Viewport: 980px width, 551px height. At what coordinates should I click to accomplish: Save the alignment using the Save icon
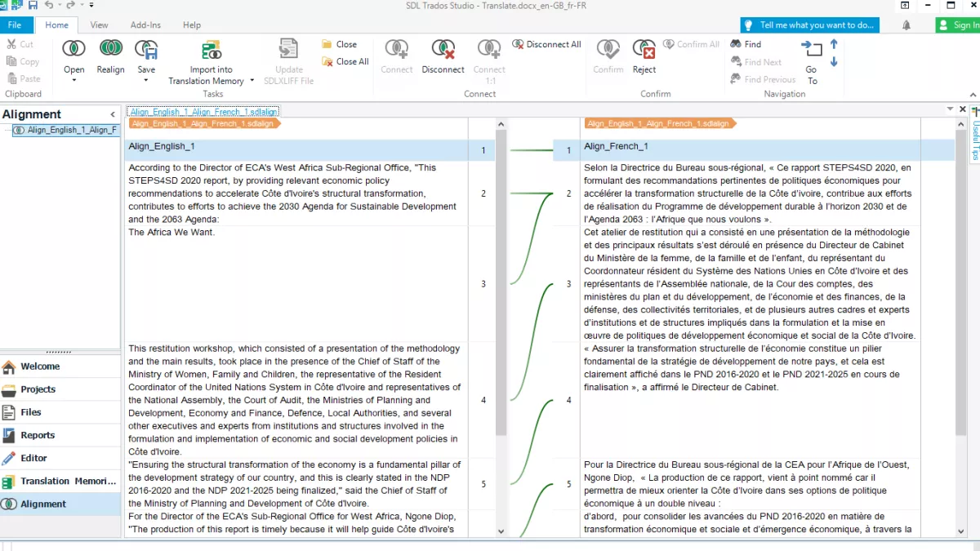(146, 51)
